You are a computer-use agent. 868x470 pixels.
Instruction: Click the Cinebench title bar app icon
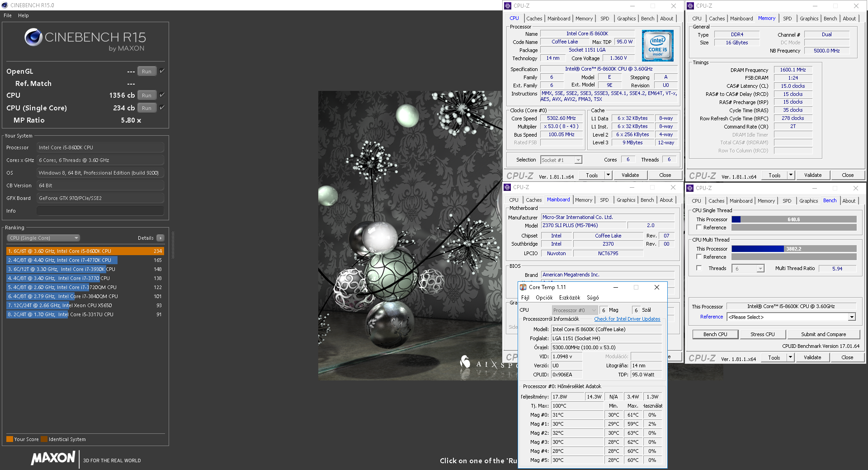5,5
